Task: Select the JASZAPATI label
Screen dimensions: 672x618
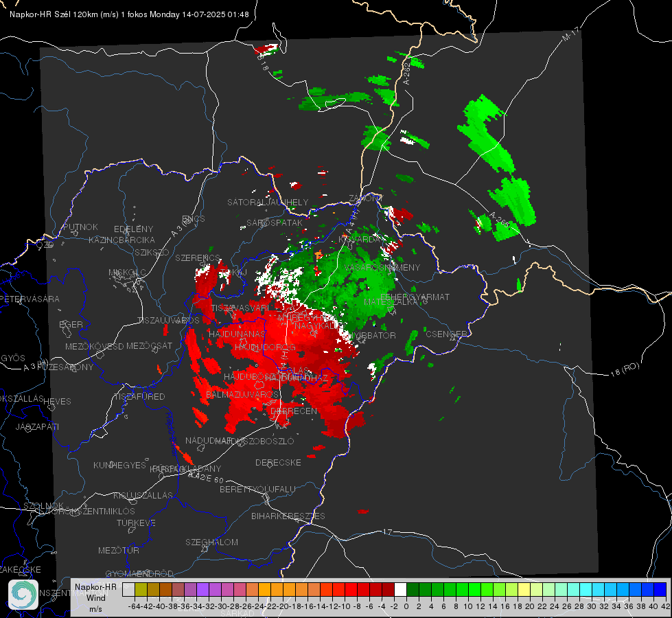Action: click(x=37, y=426)
